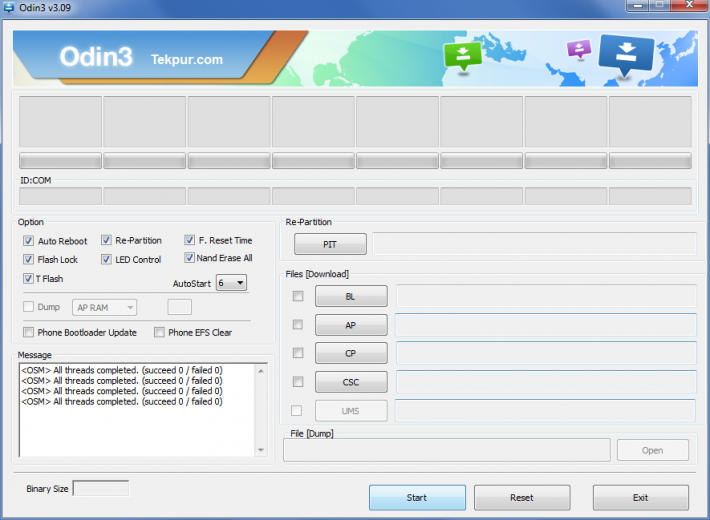Screen dimensions: 710x520
Task: Open the AutoStart dropdown
Action: point(231,283)
